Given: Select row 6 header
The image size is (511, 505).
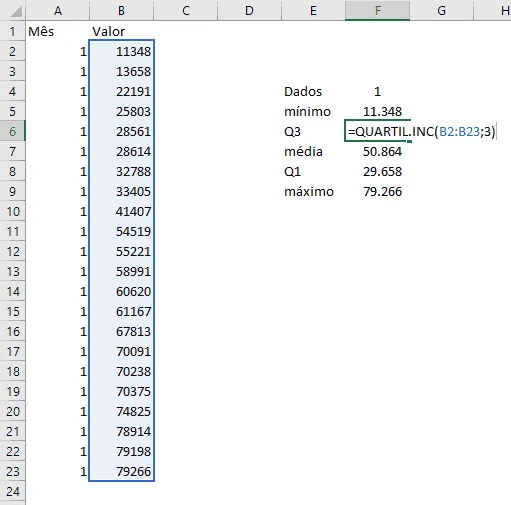Looking at the screenshot, I should (13, 131).
